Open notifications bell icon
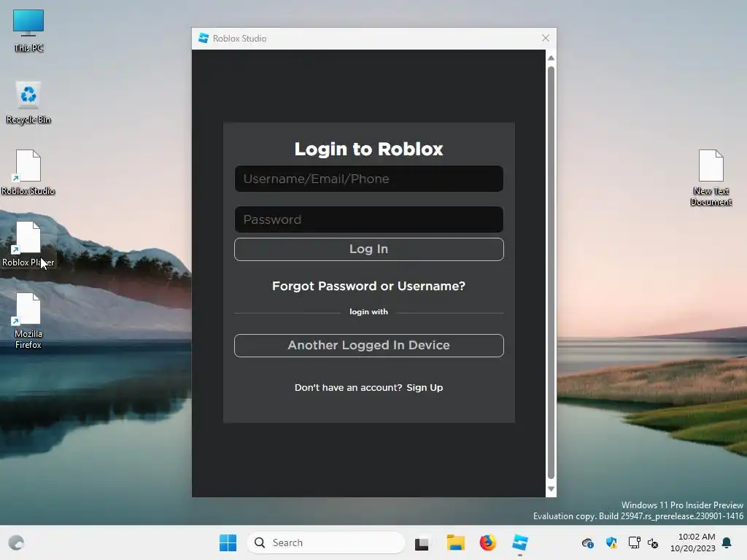Screen dimensions: 747x560 pyautogui.click(x=727, y=542)
